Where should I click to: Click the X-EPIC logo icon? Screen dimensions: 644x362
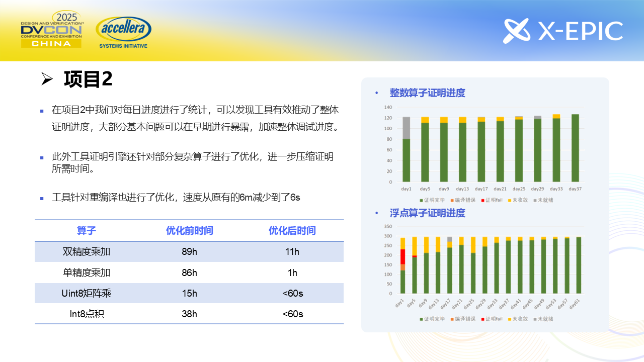tap(516, 31)
